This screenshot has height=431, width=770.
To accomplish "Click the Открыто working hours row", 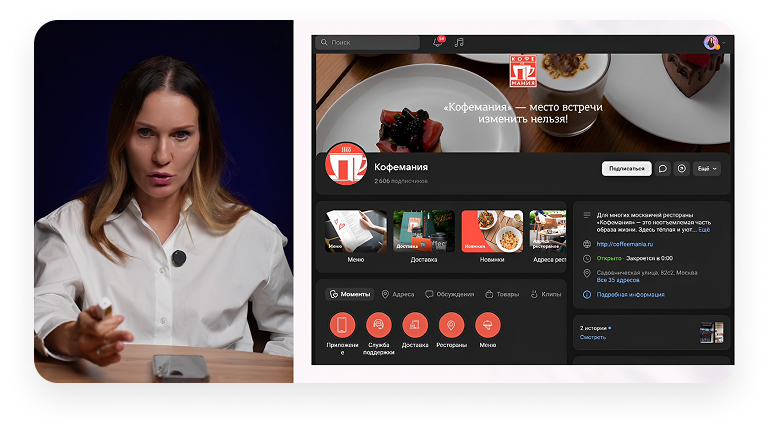I will click(634, 258).
